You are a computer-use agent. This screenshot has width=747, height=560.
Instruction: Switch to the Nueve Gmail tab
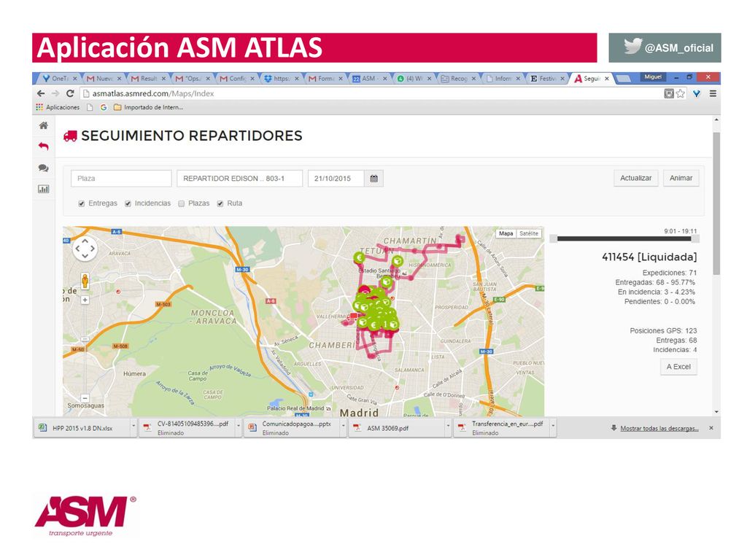[103, 79]
